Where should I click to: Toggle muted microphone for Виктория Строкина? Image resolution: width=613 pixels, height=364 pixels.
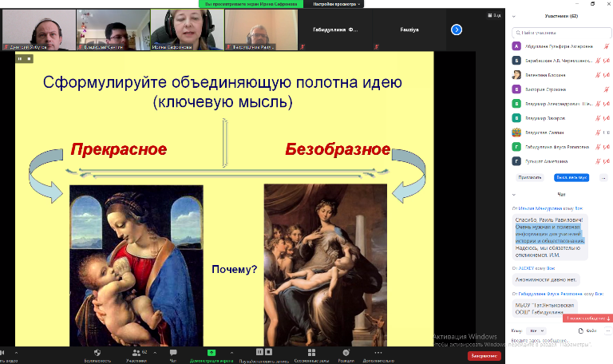[x=607, y=89]
